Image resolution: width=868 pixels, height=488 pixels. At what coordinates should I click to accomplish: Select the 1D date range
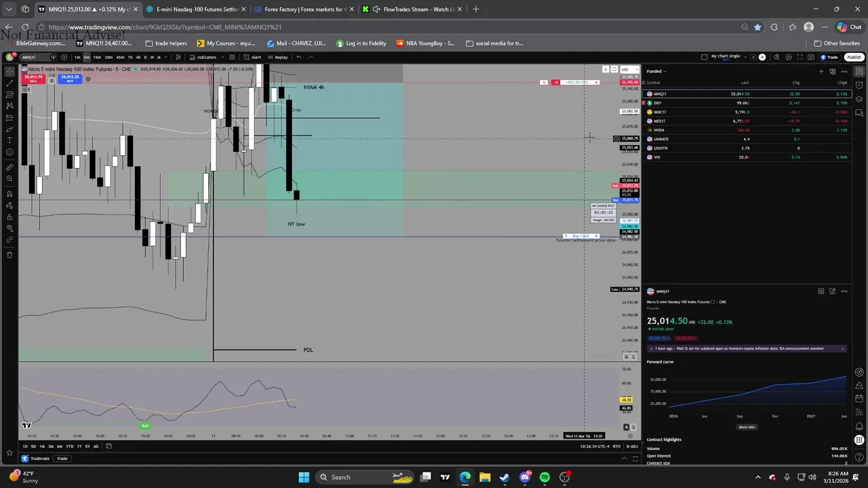pos(25,446)
